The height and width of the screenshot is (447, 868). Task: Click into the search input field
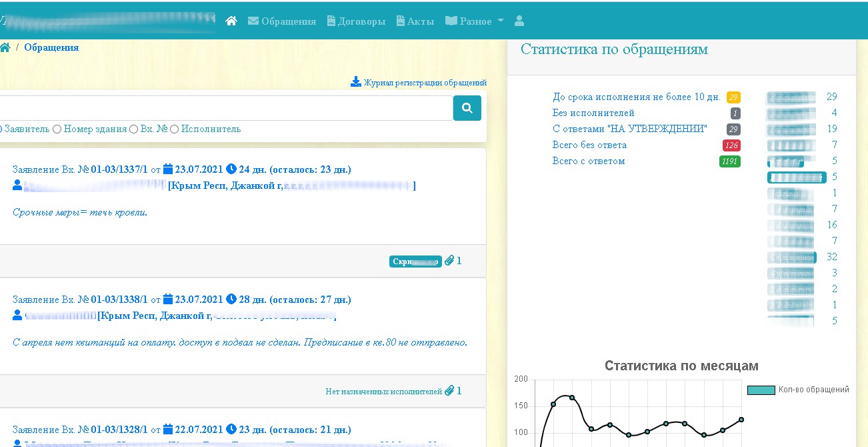[226, 108]
